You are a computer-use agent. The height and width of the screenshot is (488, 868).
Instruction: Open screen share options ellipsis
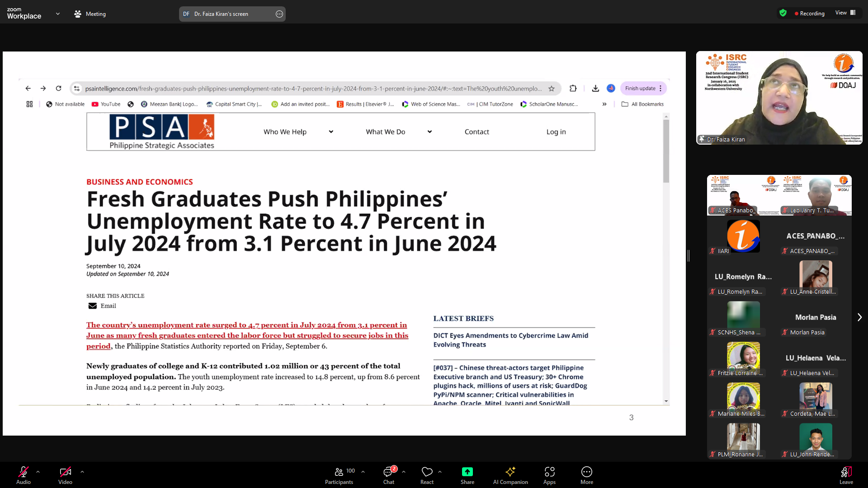(279, 14)
